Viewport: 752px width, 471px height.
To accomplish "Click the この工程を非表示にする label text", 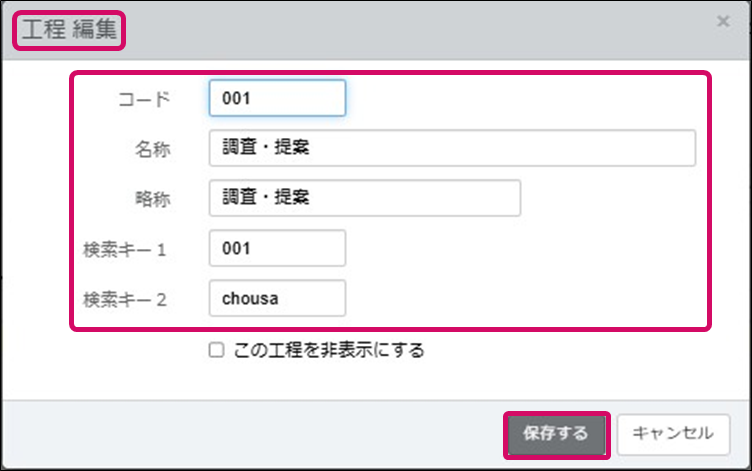I will pos(329,350).
